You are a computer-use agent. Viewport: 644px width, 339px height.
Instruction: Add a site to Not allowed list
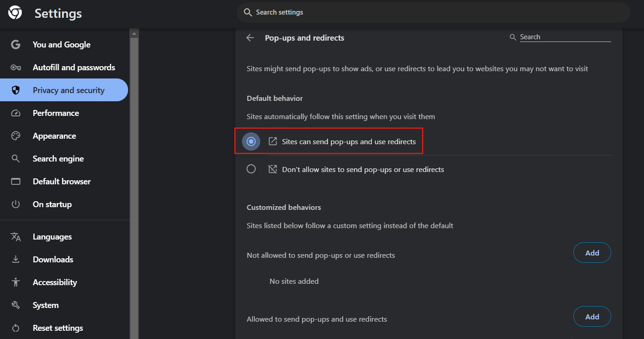coord(592,253)
